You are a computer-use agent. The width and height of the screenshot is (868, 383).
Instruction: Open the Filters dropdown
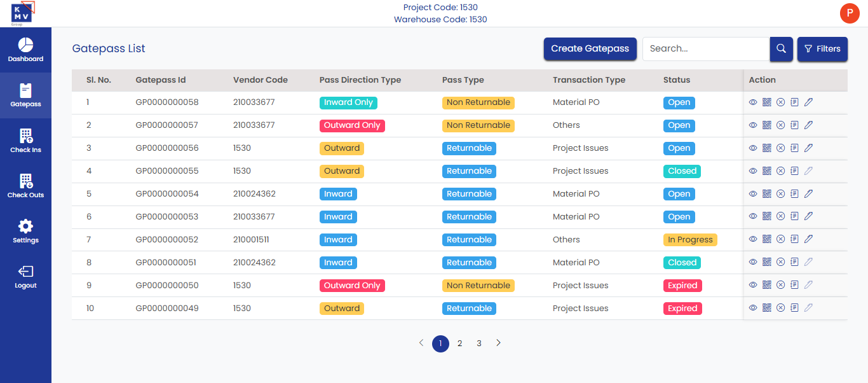(822, 49)
